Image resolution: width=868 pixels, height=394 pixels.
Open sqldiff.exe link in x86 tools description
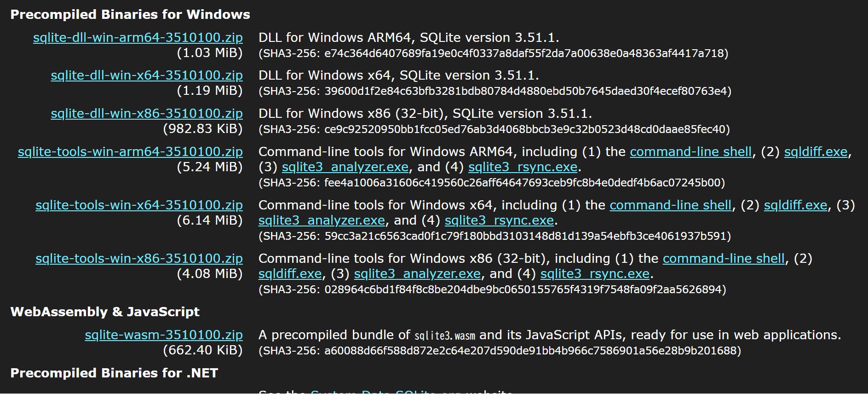click(289, 273)
